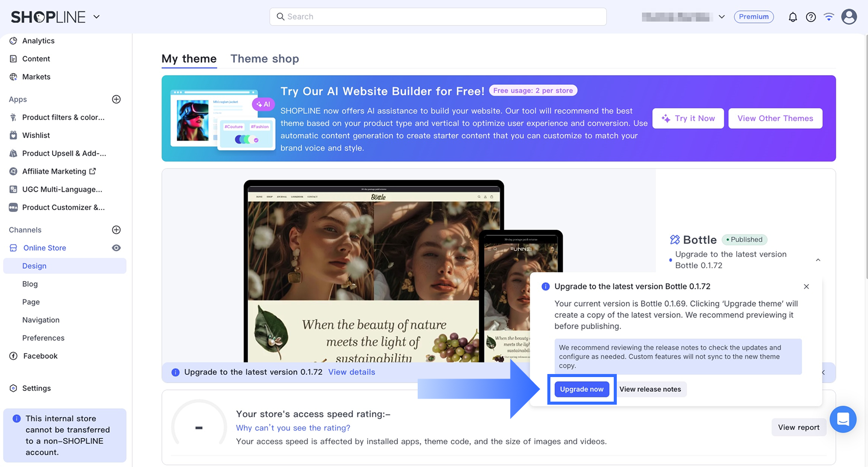
Task: Expand the store name dropdown
Action: tap(721, 17)
